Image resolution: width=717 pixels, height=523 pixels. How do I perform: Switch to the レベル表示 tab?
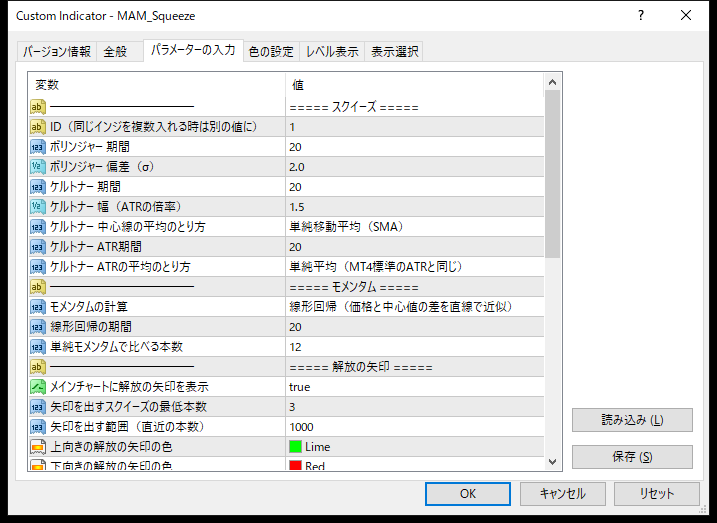[x=332, y=52]
